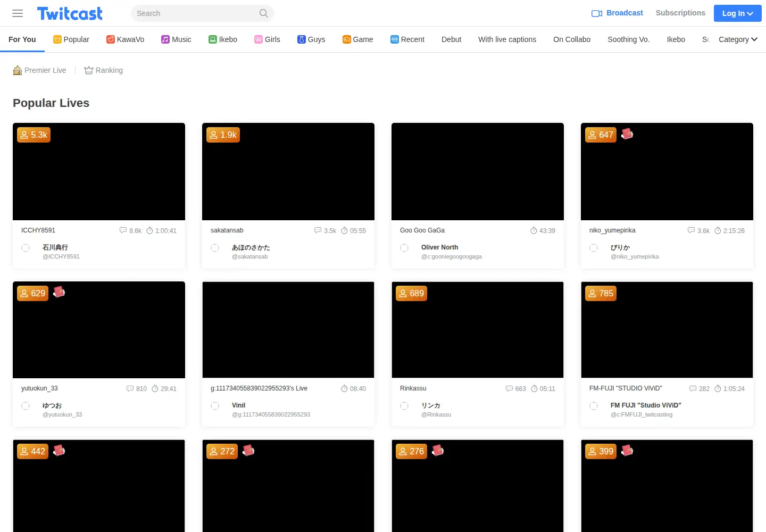
Task: Switch to the Popular tab
Action: (71, 39)
